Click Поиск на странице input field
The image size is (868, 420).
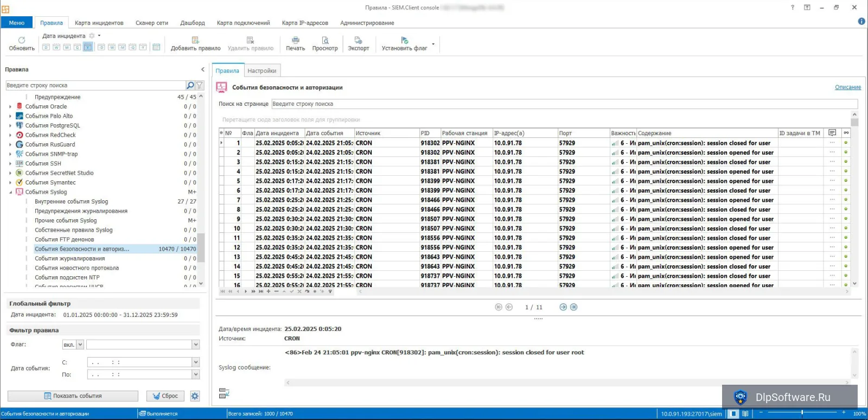564,104
